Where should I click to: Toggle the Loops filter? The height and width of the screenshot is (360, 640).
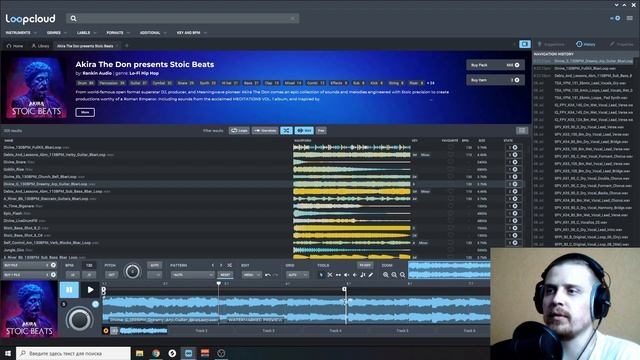(x=239, y=131)
